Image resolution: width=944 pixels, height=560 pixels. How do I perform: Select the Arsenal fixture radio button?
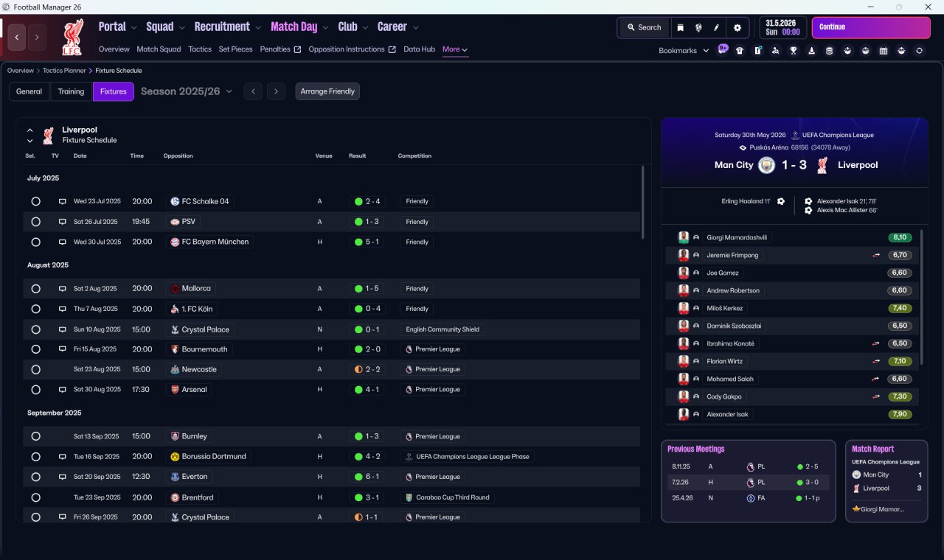(35, 389)
